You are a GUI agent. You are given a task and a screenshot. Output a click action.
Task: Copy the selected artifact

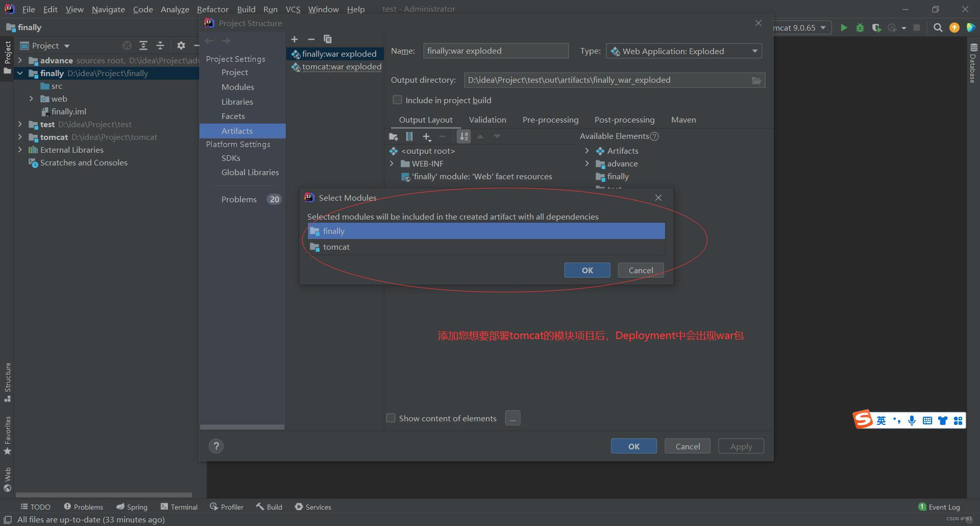pos(328,39)
